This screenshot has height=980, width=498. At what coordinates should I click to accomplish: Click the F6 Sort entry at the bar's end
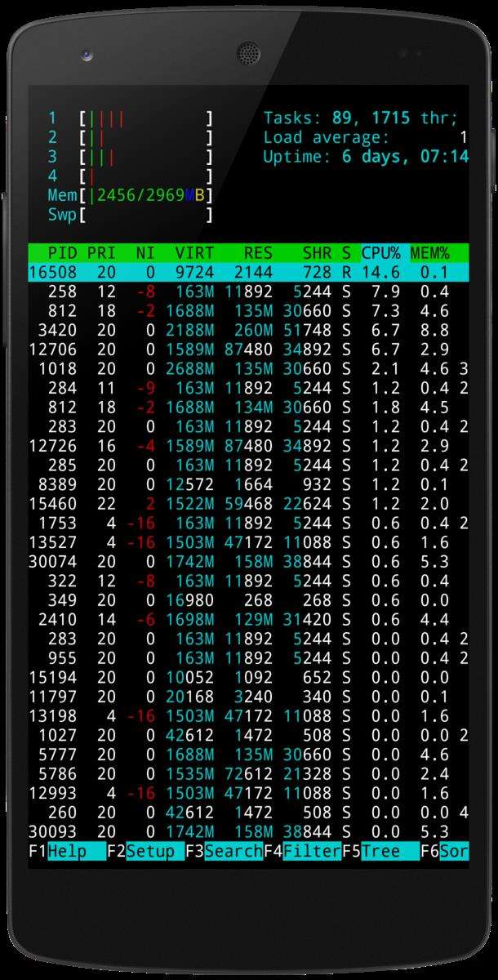[x=445, y=852]
